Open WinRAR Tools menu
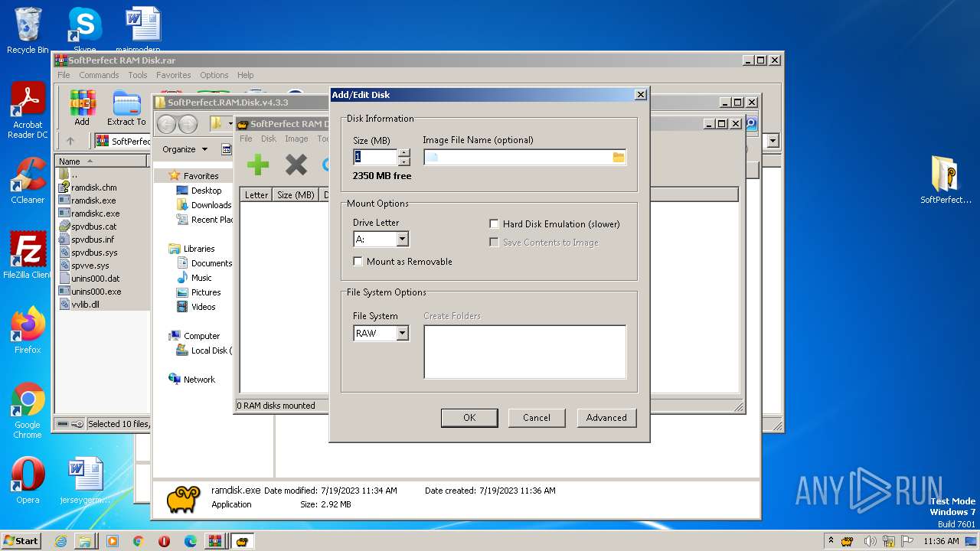 (138, 75)
